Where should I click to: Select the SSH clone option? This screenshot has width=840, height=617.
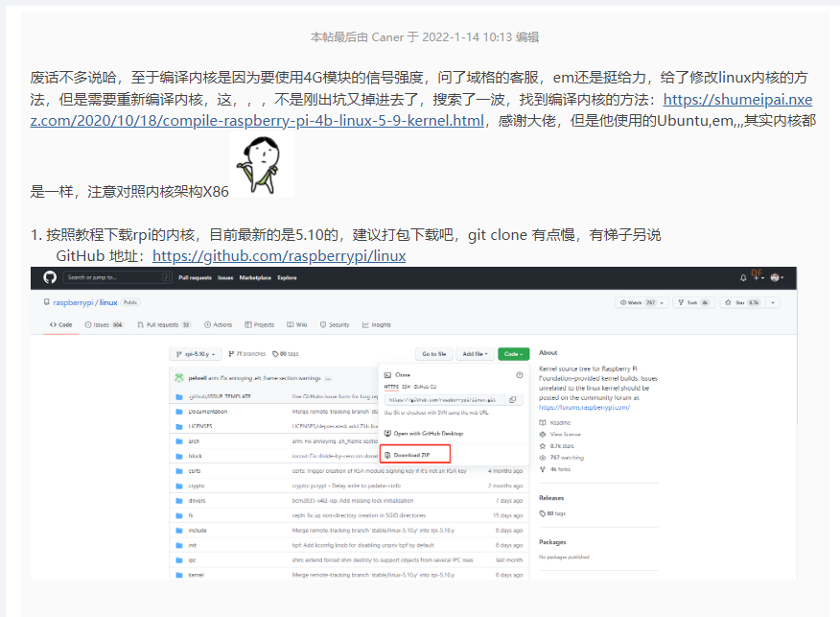pos(407,387)
